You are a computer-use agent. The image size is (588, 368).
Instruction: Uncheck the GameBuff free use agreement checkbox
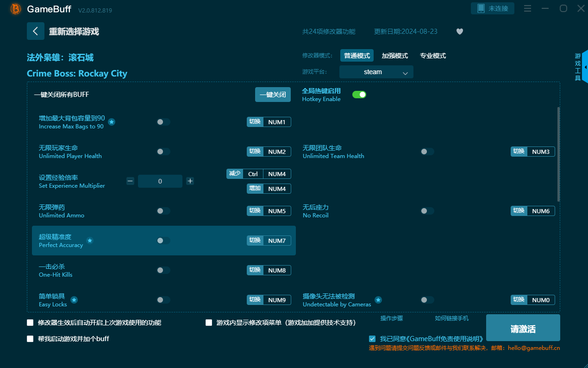pos(372,339)
